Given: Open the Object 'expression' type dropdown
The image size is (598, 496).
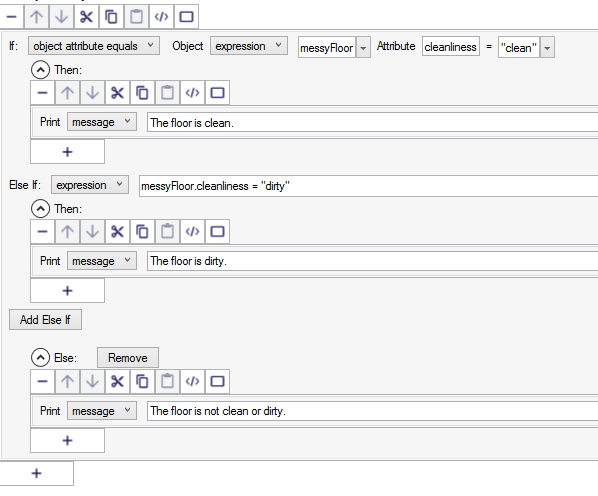Looking at the screenshot, I should click(x=249, y=46).
